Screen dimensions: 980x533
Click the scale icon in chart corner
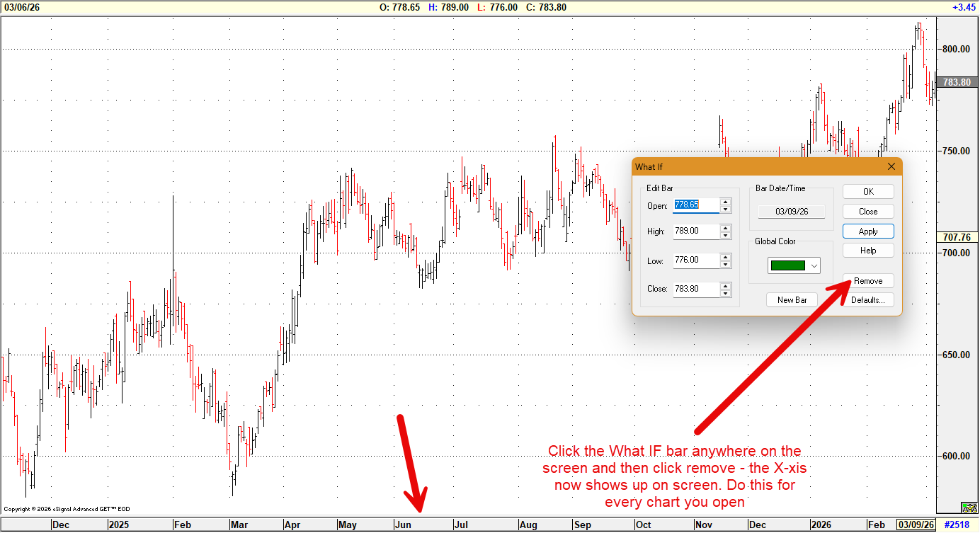[969, 507]
